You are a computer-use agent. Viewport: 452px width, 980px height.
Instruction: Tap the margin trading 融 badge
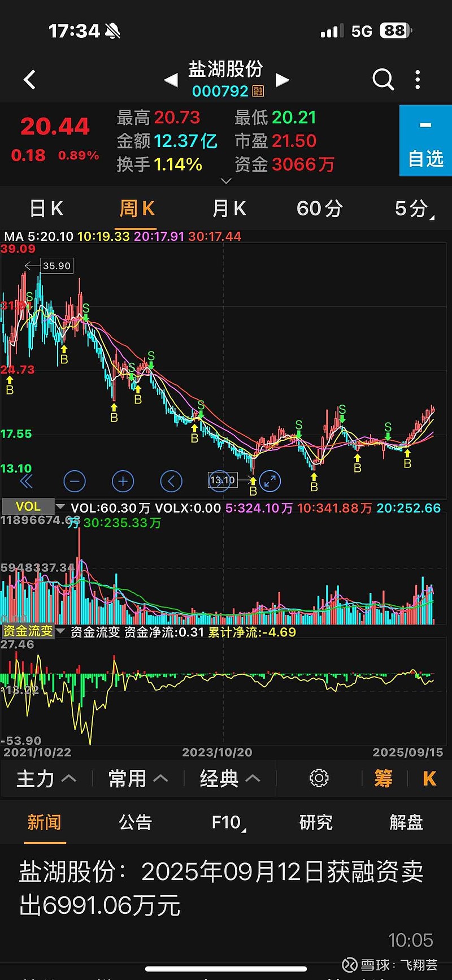pos(258,91)
